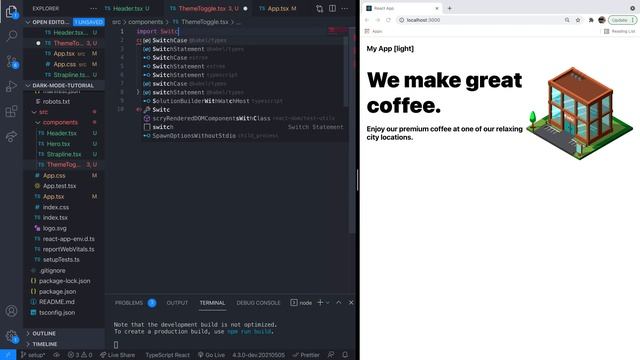Open Apps shortcut in bookmarks bar
Viewport: 640px width, 360px height.
(x=373, y=31)
